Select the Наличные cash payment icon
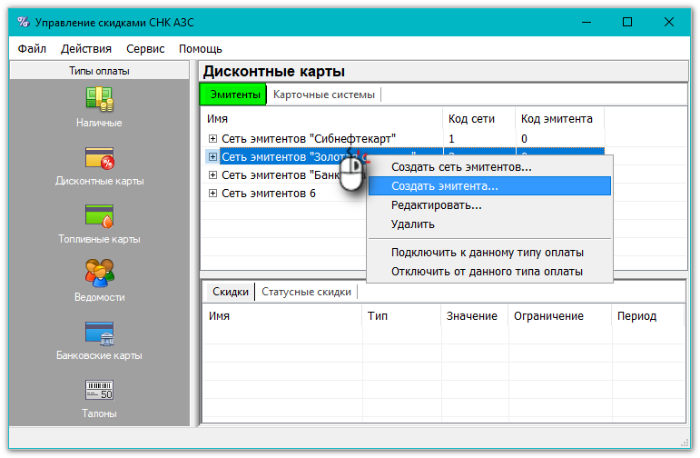Viewport: 700px width, 458px height. click(99, 100)
